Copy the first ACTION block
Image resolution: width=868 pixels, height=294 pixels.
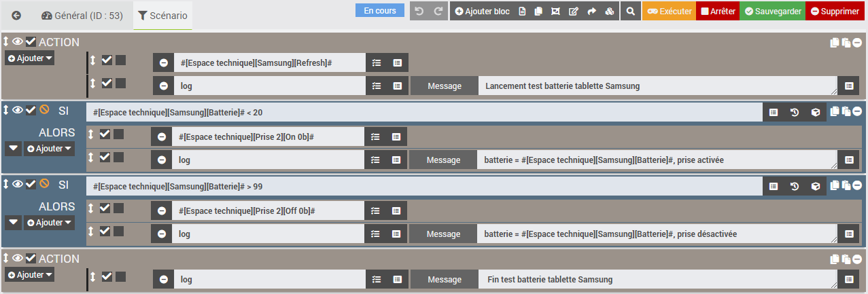(x=835, y=43)
